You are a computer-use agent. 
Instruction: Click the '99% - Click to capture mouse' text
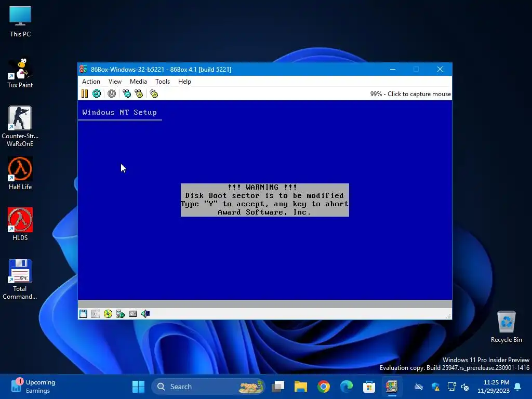coord(410,94)
